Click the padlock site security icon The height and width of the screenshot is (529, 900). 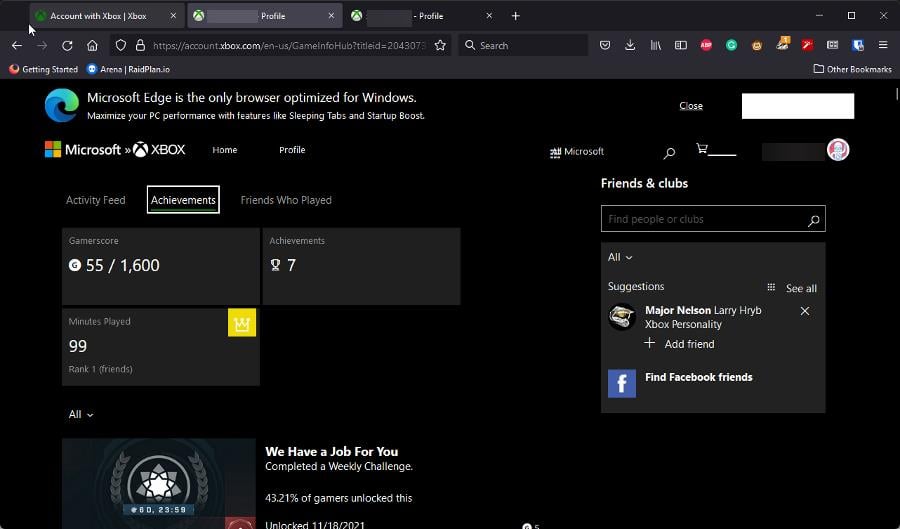[x=140, y=45]
